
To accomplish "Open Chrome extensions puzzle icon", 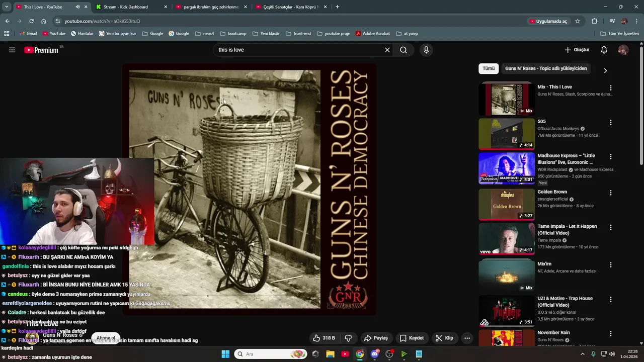I will point(594,21).
